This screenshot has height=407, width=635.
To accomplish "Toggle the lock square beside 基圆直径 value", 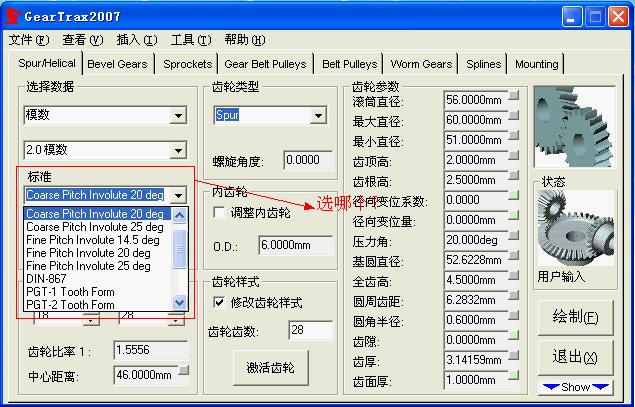I will [514, 255].
